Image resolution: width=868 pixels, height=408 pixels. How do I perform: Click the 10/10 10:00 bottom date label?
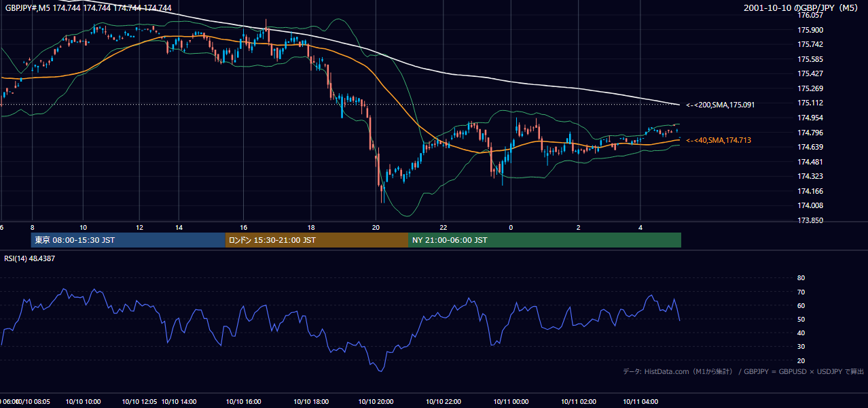(x=84, y=402)
